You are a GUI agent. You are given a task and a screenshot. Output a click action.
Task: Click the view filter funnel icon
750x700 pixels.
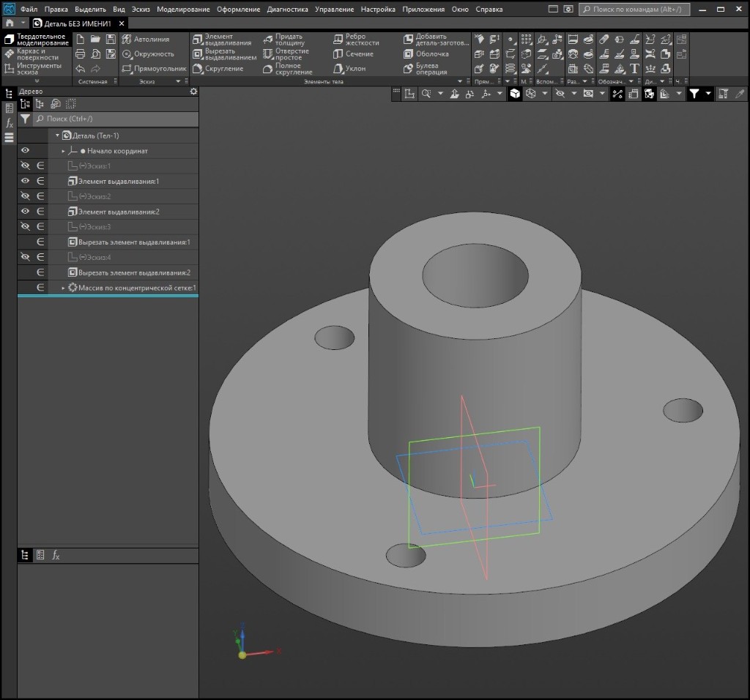click(x=694, y=94)
